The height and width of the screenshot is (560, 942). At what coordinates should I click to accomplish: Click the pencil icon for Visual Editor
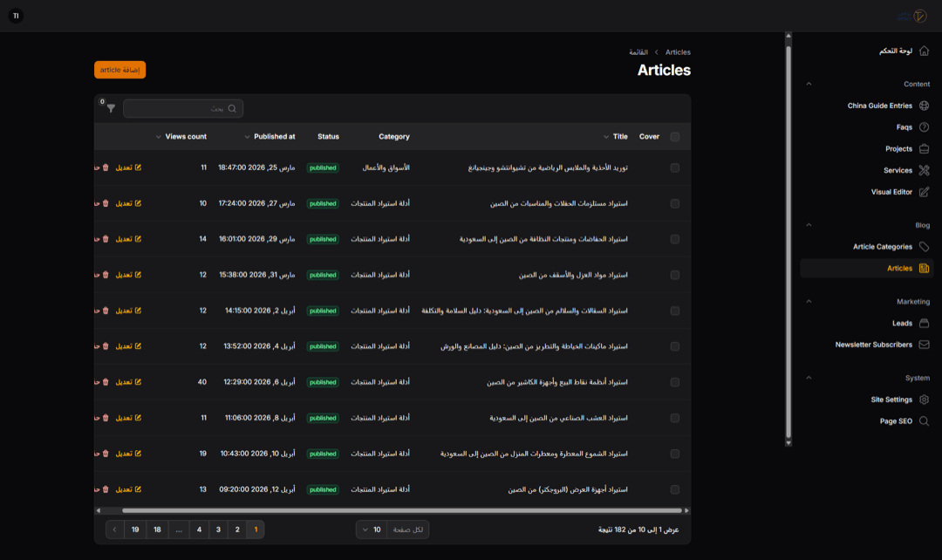point(924,192)
